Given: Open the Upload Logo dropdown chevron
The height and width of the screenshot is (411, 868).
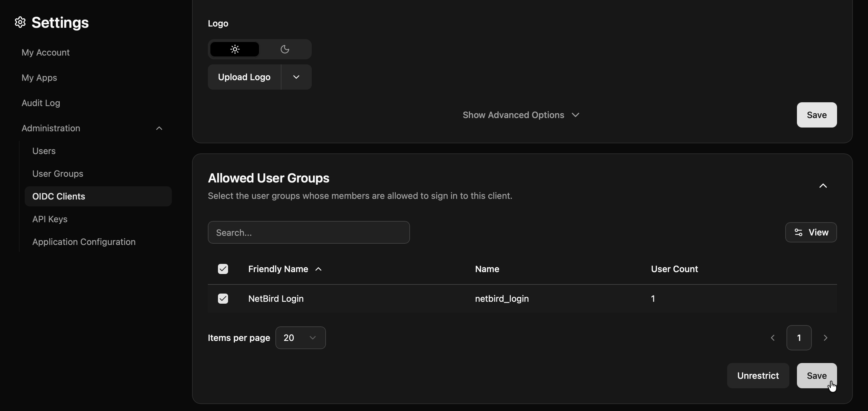Looking at the screenshot, I should click(296, 77).
